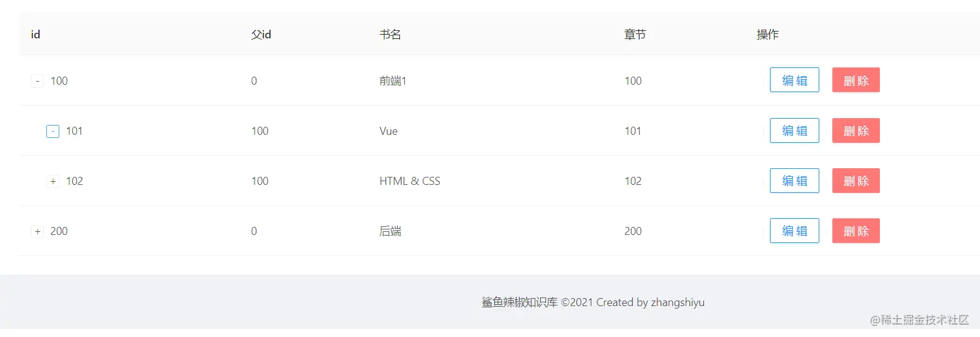Click 编辑 button for row 前端1

[795, 80]
